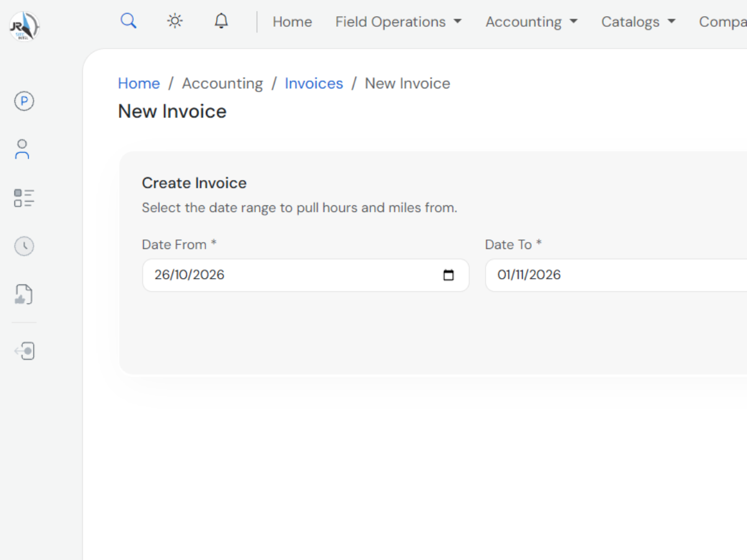
Task: Expand the Catalogs dropdown menu
Action: pos(638,22)
